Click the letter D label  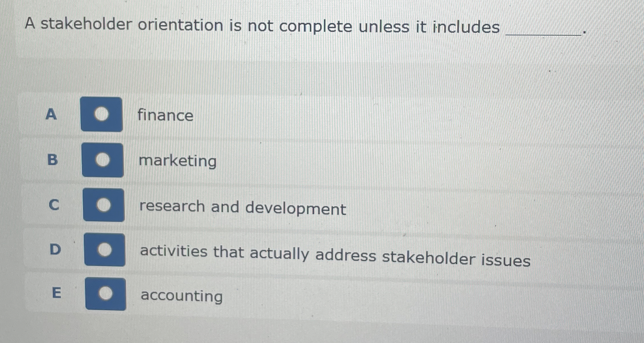point(56,249)
